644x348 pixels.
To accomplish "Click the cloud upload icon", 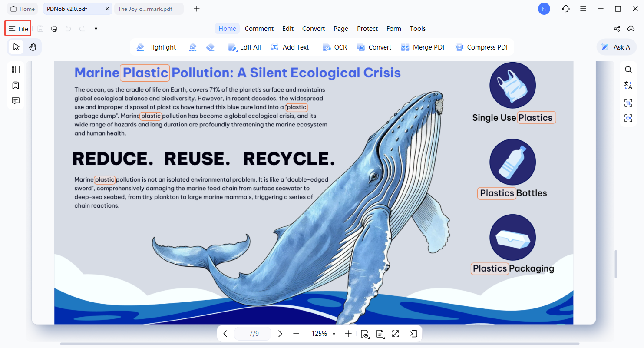I will (631, 29).
